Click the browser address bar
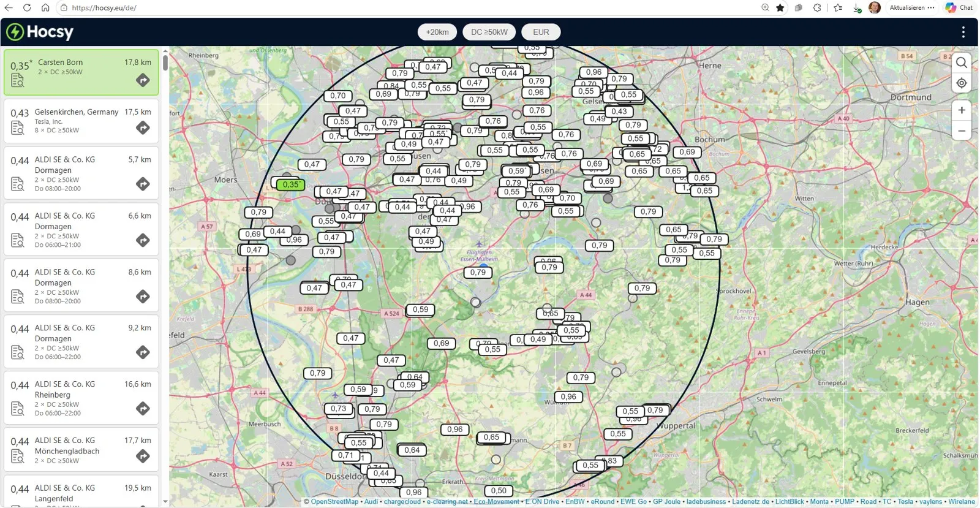 (x=404, y=8)
